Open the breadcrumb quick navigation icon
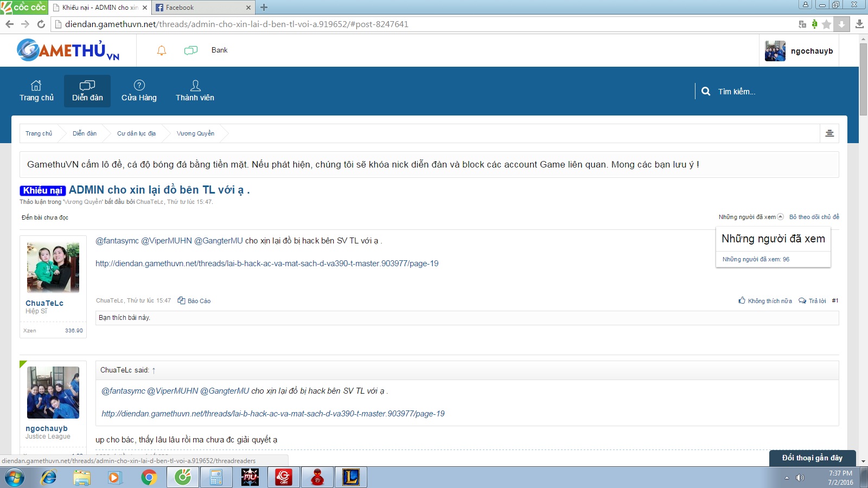The width and height of the screenshot is (868, 488). [829, 133]
